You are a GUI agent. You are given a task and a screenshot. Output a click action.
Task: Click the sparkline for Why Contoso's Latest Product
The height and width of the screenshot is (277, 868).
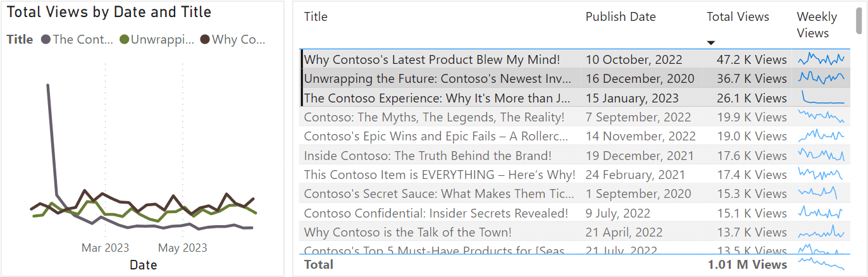click(x=821, y=59)
